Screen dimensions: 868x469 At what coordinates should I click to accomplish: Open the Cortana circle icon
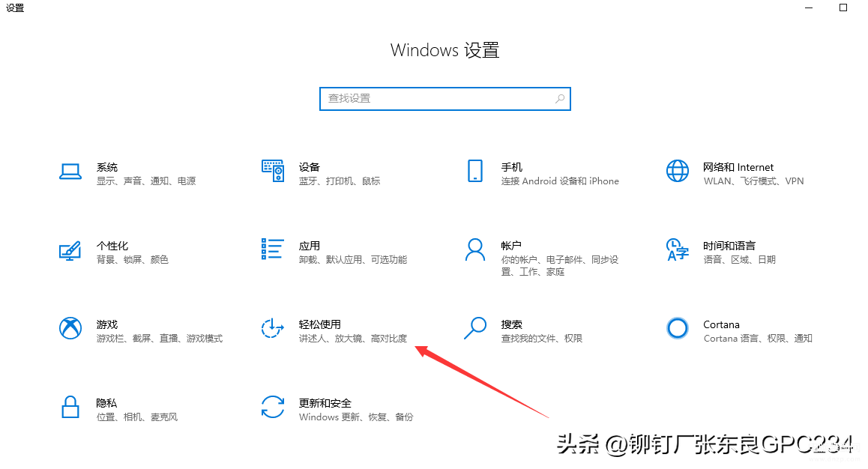tap(678, 328)
